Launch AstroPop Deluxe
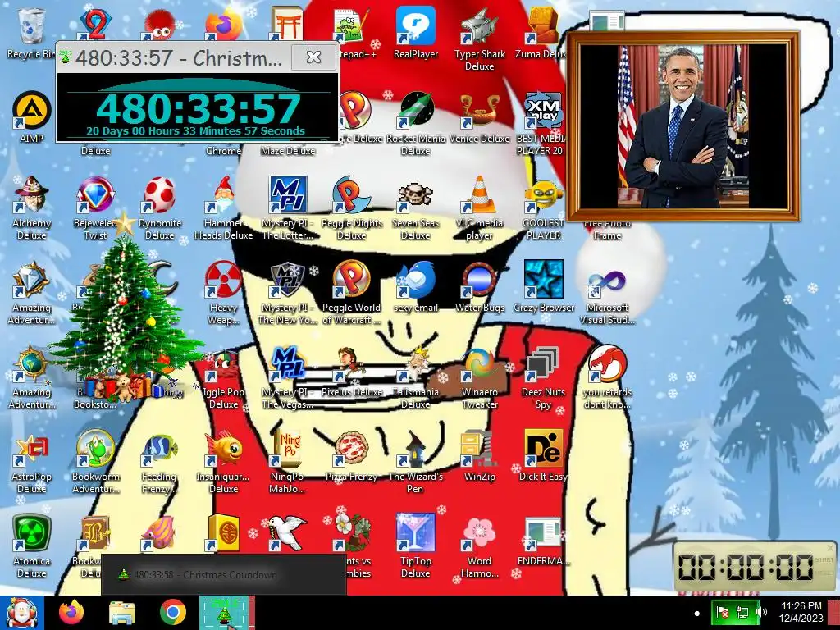 [x=31, y=463]
